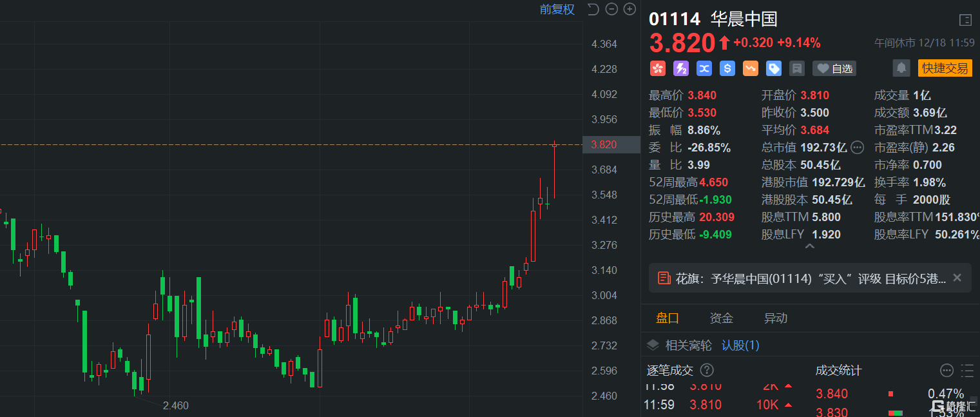Image resolution: width=980 pixels, height=417 pixels.
Task: Open the 认股(1) warrants link
Action: pyautogui.click(x=740, y=345)
